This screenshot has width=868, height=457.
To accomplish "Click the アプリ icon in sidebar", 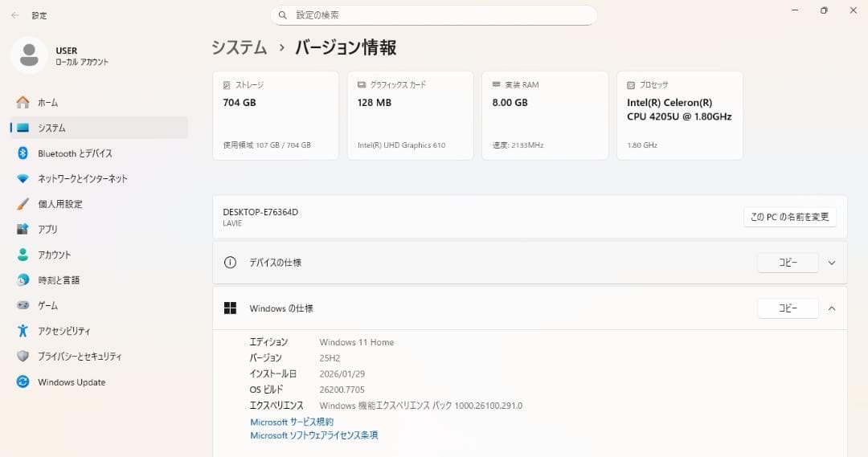I will [x=23, y=229].
